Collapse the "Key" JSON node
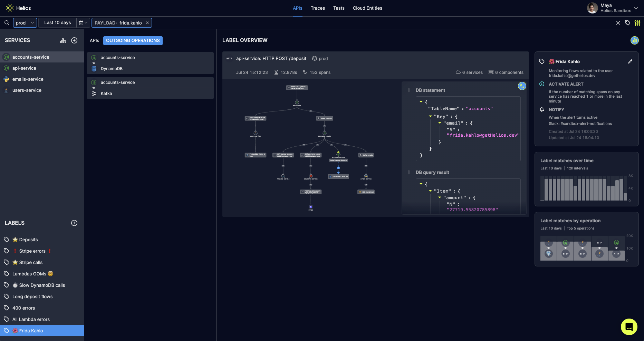Screen dimensions: 644x341 (x=430, y=116)
